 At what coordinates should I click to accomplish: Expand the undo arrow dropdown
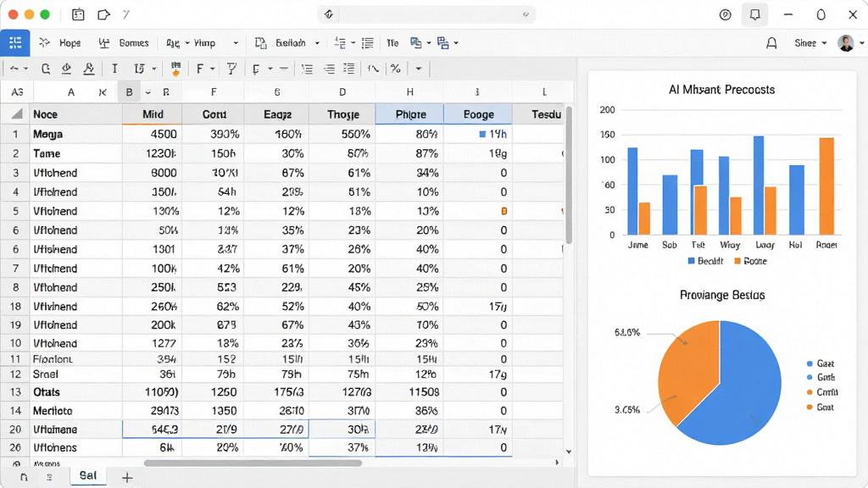[25, 69]
